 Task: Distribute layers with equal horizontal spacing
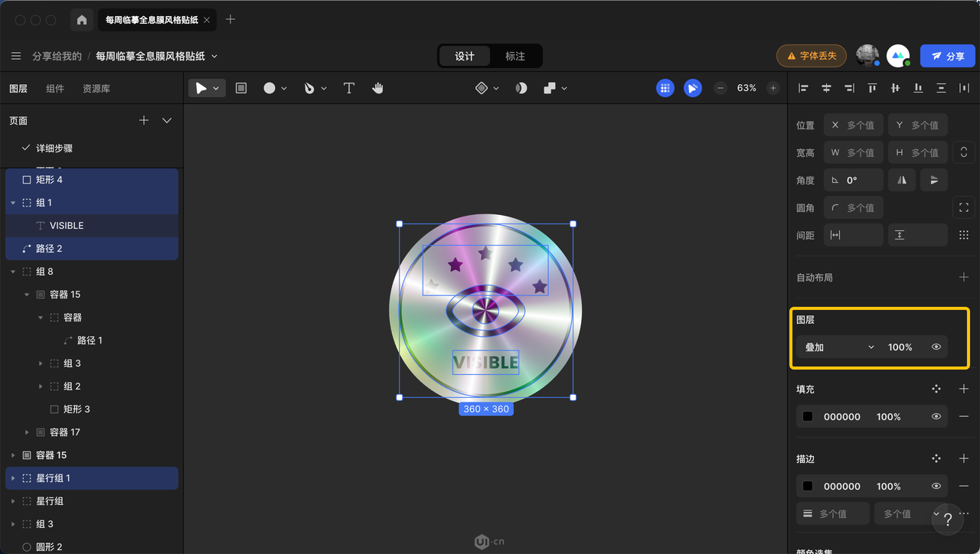(964, 88)
